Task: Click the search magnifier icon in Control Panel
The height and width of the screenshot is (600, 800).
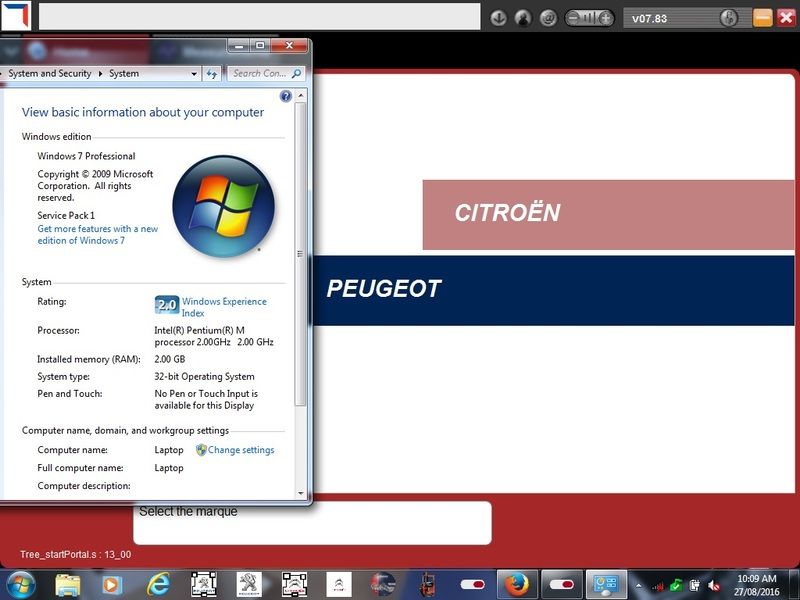Action: 296,74
